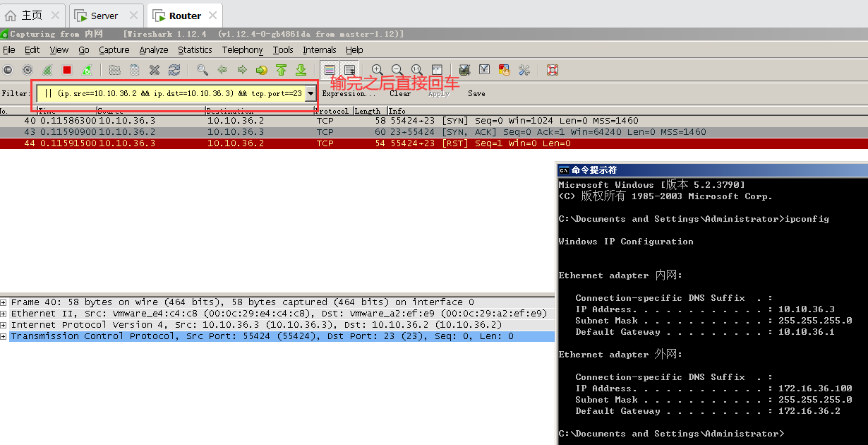
Task: Sort by the Length column header
Action: [x=369, y=111]
